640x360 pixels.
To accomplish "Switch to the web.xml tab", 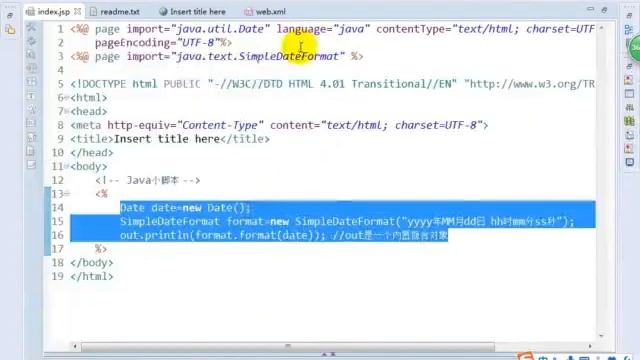I will pos(265,12).
